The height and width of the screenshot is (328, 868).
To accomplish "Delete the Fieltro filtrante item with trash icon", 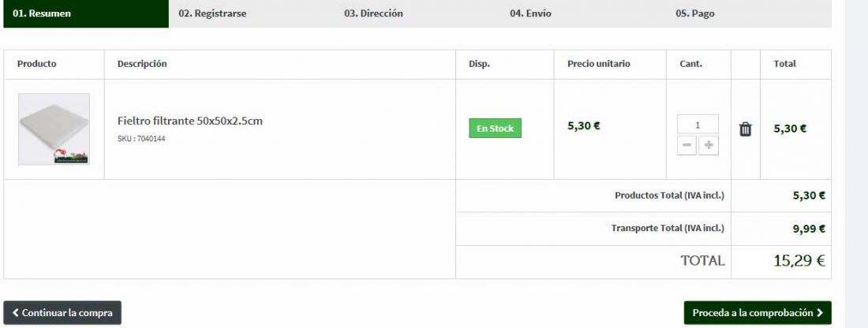I will point(745,129).
